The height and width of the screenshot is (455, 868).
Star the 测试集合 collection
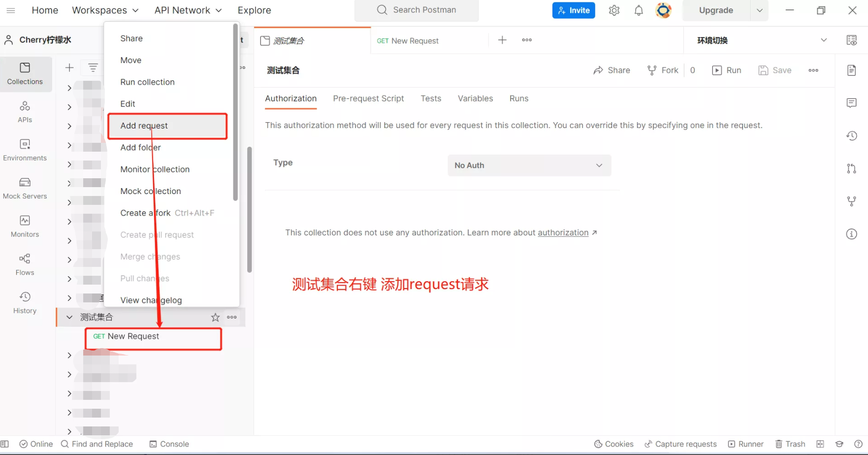click(x=215, y=318)
